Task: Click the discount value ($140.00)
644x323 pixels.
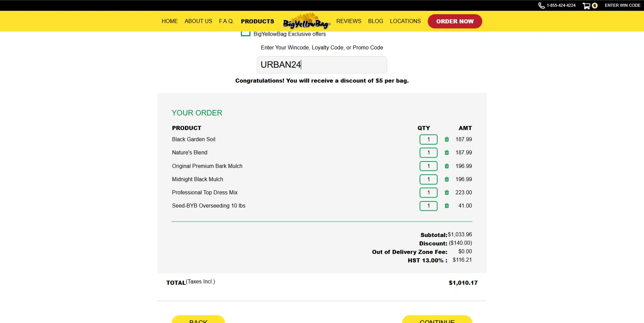Action: click(x=460, y=243)
